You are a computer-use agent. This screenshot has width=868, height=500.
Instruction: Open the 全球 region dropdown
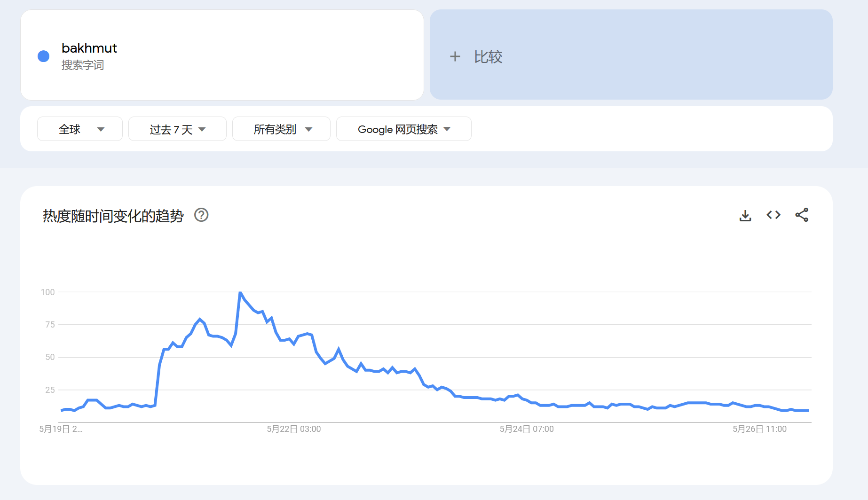[x=80, y=129]
